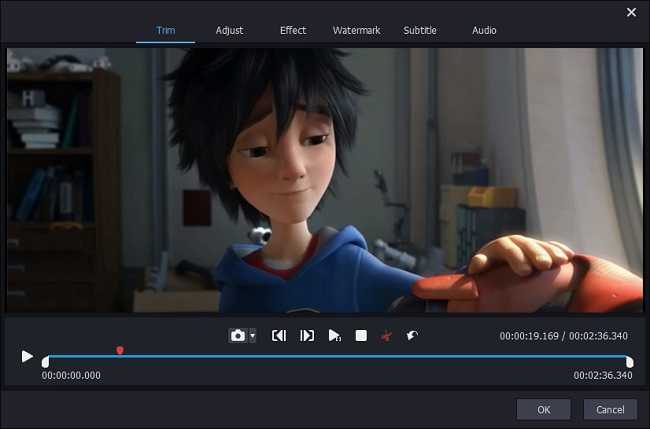Image resolution: width=650 pixels, height=429 pixels.
Task: Play the selected trim segment
Action: (335, 335)
